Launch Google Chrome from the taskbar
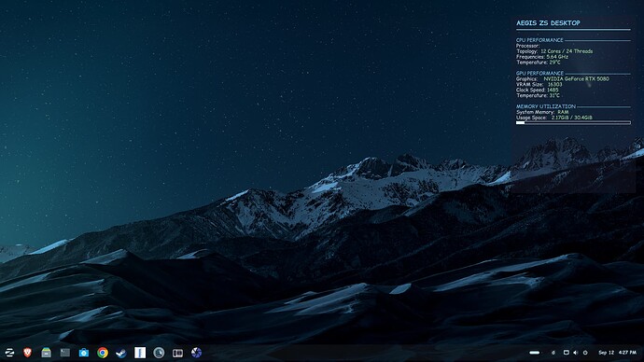This screenshot has width=644, height=362. point(103,353)
